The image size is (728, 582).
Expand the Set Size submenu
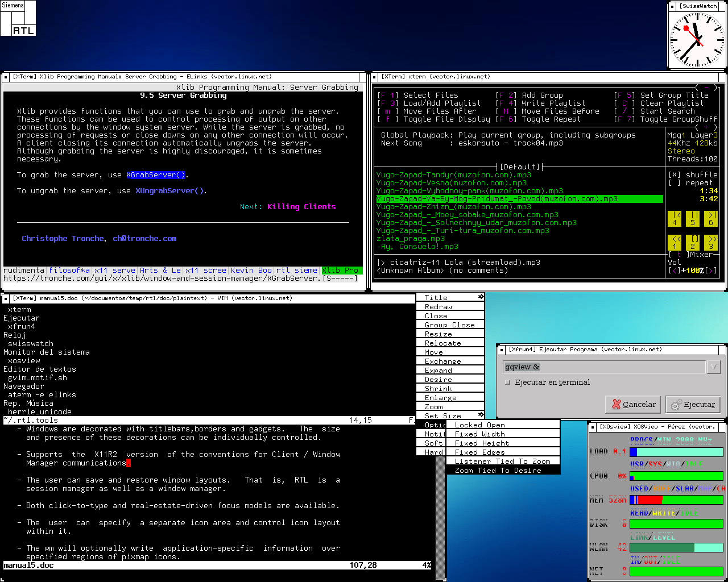click(450, 415)
